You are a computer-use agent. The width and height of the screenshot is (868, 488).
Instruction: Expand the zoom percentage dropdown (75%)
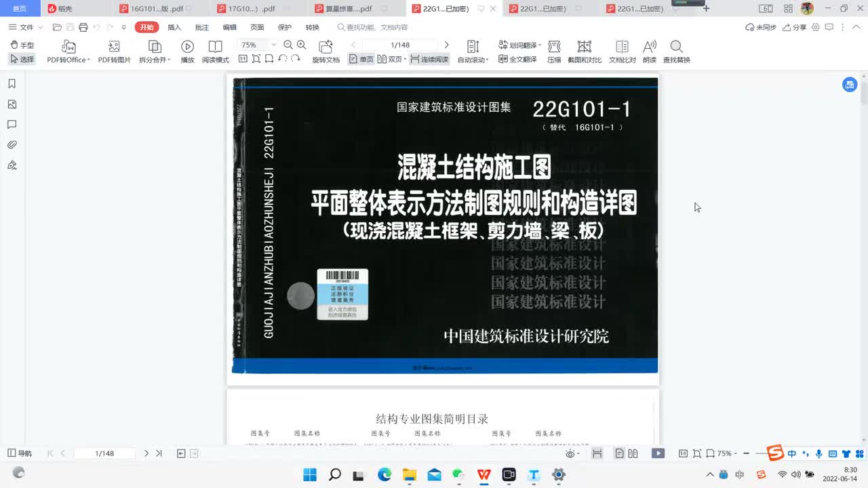coord(274,45)
